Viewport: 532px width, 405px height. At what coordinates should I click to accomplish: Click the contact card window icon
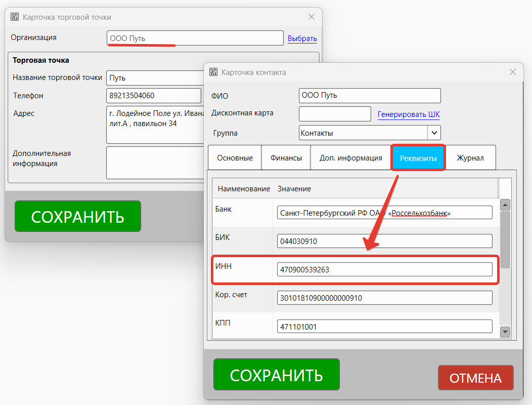213,72
